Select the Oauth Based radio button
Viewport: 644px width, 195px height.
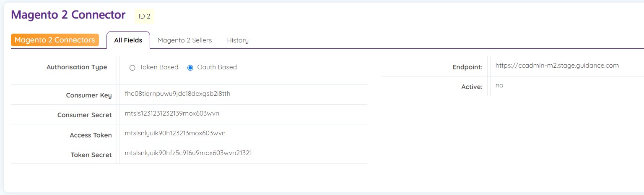190,68
